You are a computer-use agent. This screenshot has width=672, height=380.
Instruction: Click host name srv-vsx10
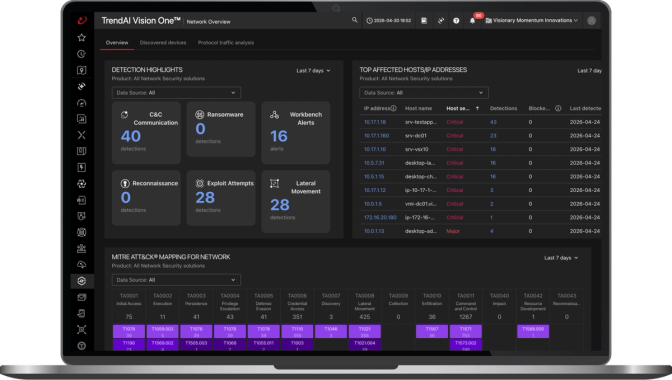pyautogui.click(x=417, y=150)
